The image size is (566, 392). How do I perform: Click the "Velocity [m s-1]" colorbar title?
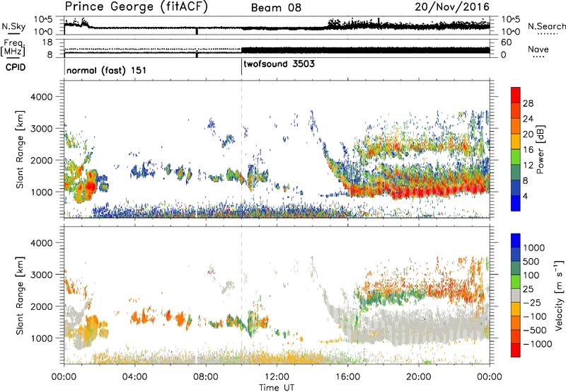click(560, 295)
